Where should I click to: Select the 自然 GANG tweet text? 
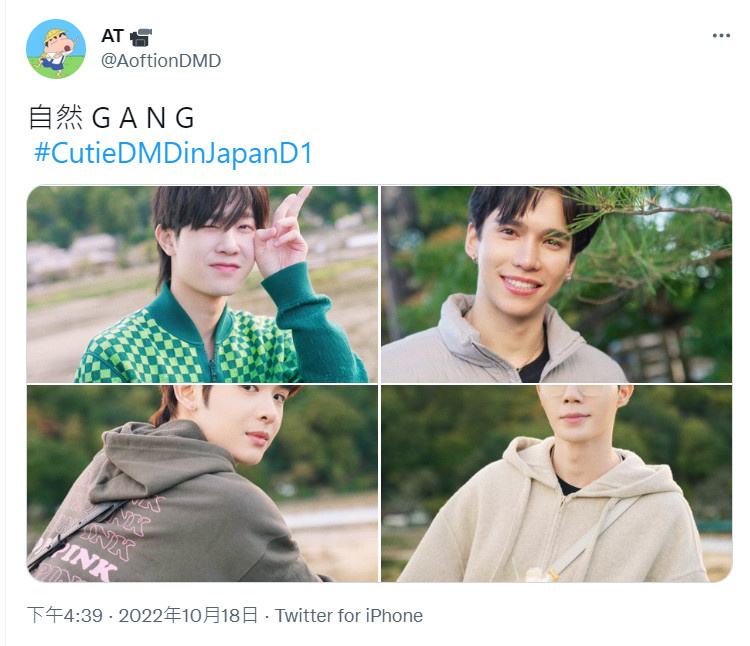112,118
